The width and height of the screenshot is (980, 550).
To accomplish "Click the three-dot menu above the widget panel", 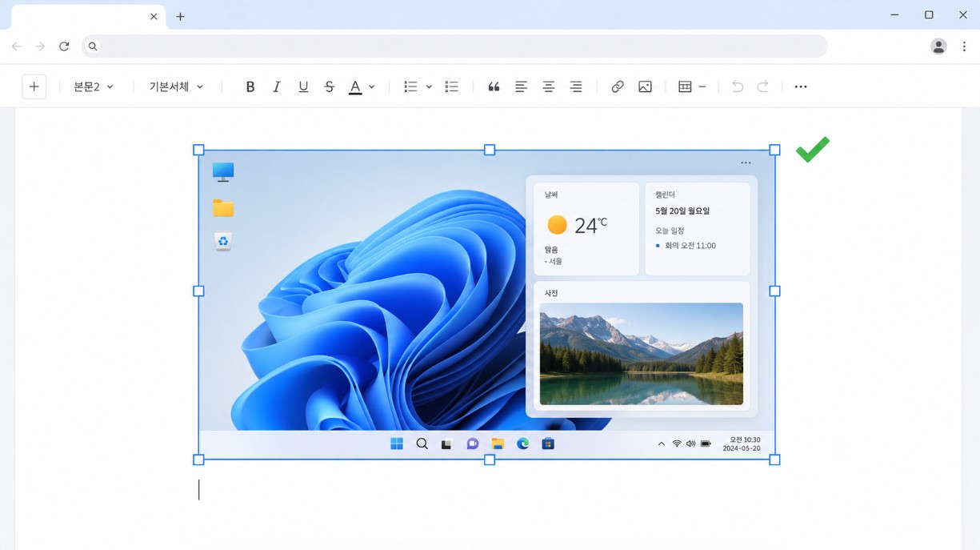I will 746,163.
